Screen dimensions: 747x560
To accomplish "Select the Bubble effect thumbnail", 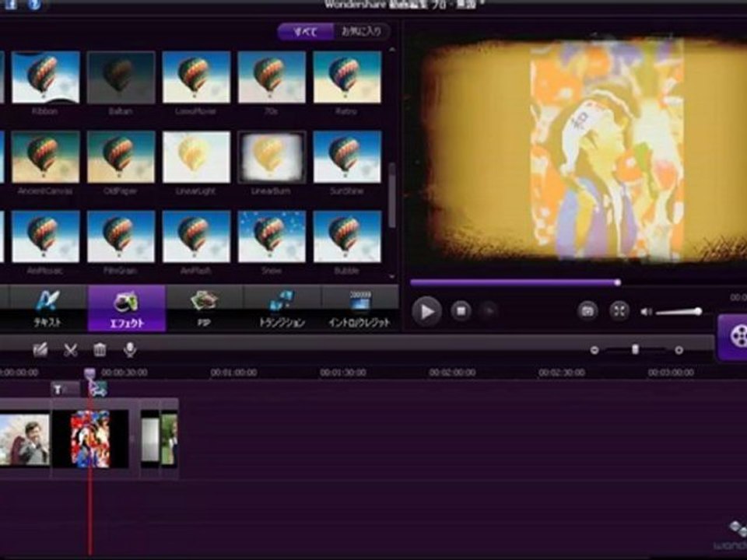I will coord(347,236).
